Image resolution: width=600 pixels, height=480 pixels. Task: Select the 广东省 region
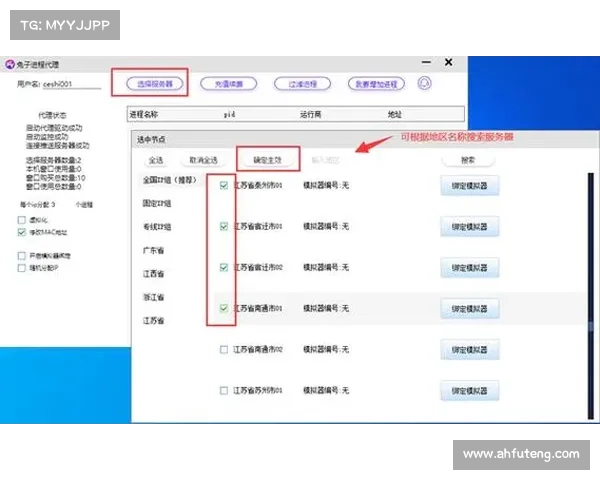click(x=153, y=250)
